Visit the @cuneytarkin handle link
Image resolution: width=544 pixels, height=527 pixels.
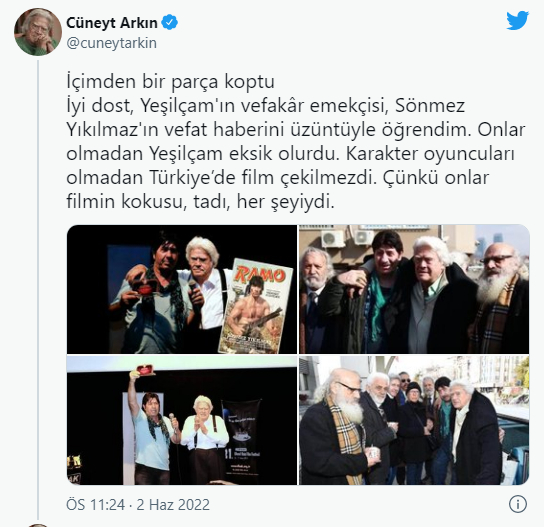point(111,43)
